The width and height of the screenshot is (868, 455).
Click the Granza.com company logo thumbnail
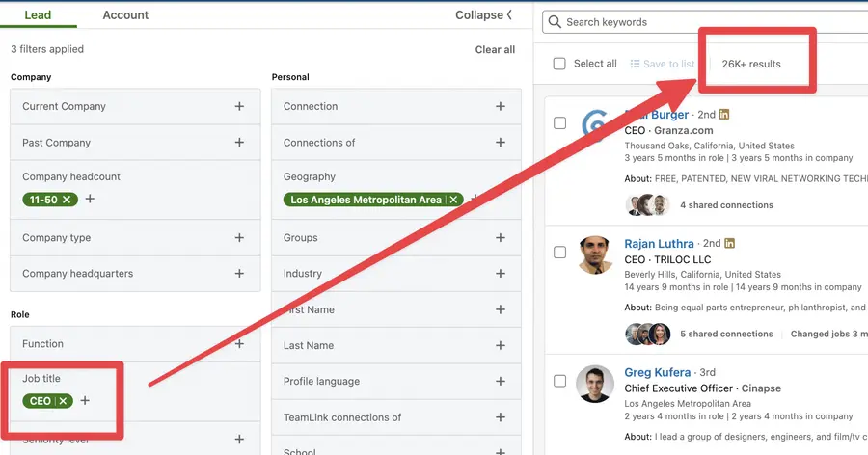point(595,125)
